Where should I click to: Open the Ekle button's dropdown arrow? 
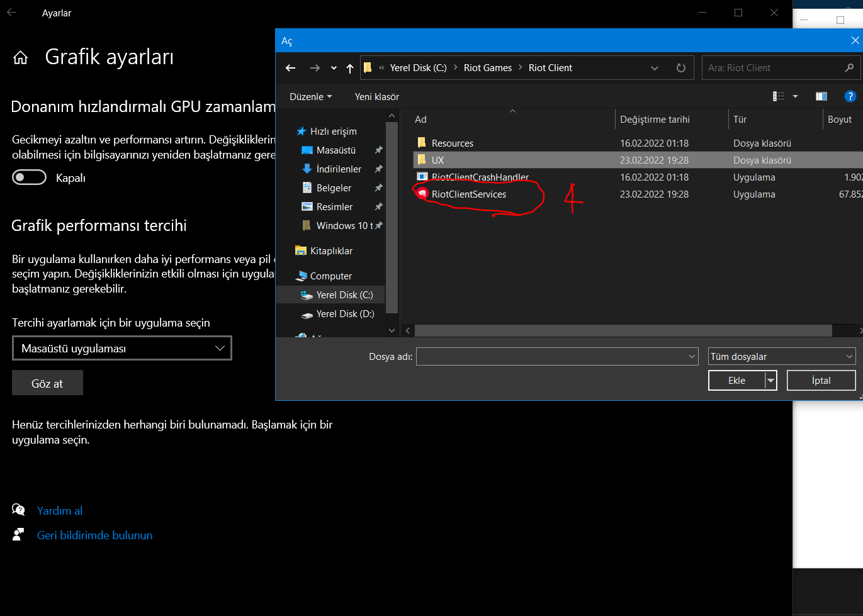[770, 381]
